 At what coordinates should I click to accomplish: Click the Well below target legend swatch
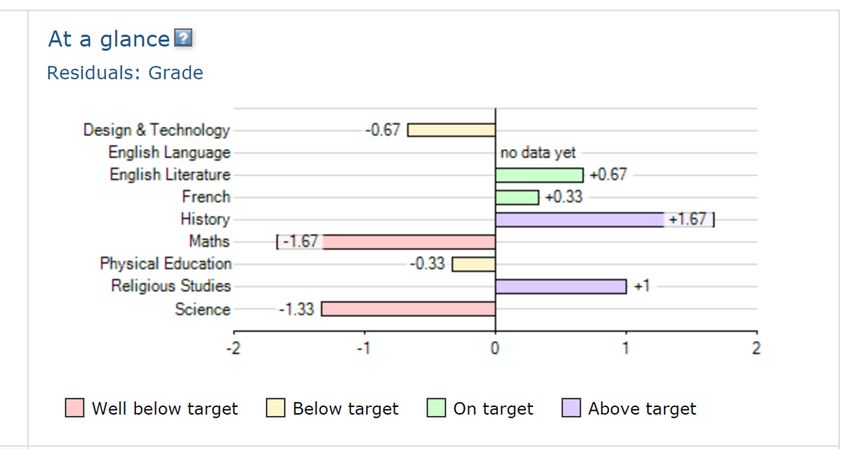75,408
